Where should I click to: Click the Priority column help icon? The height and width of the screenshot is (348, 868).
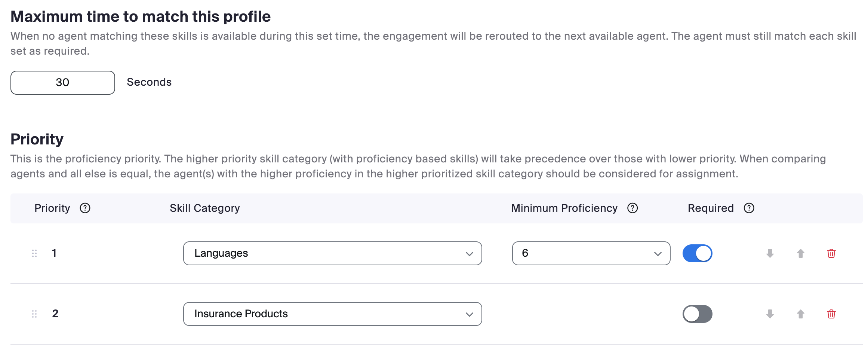click(x=85, y=208)
